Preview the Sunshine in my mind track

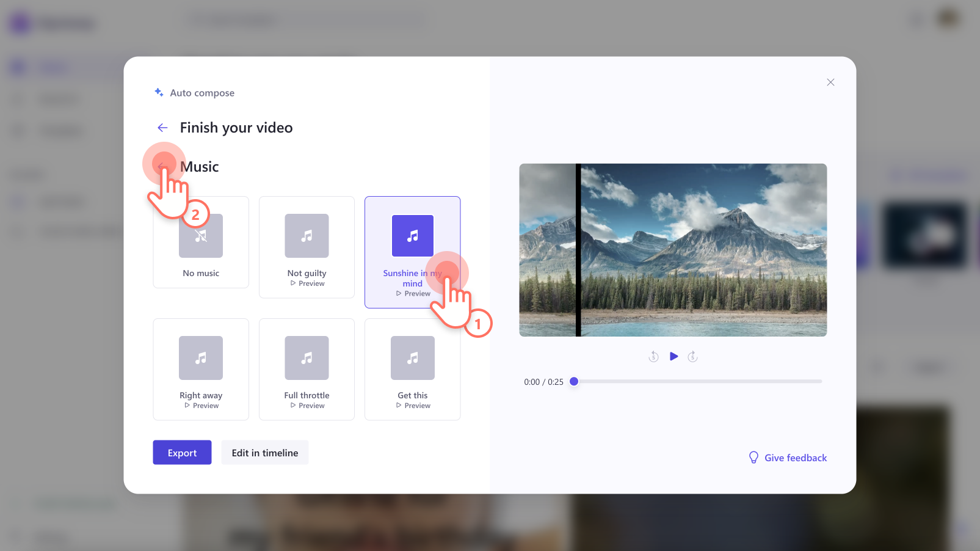(413, 294)
